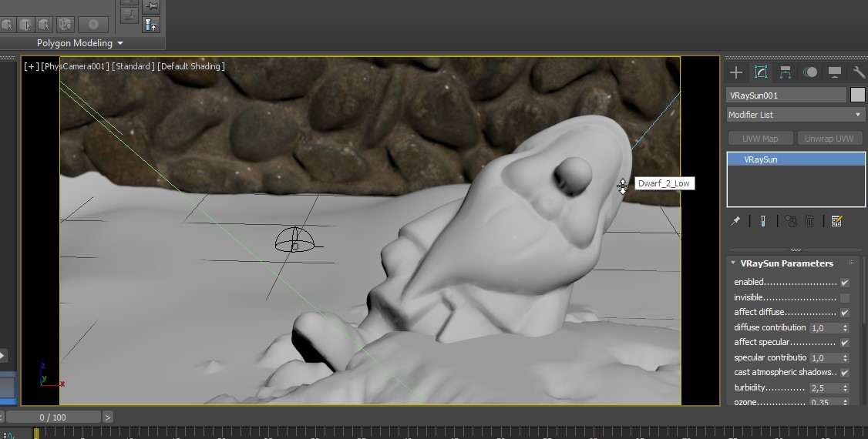Uncheck the VRaySun enabled checkbox
Screen dimensions: 868x439
845,283
